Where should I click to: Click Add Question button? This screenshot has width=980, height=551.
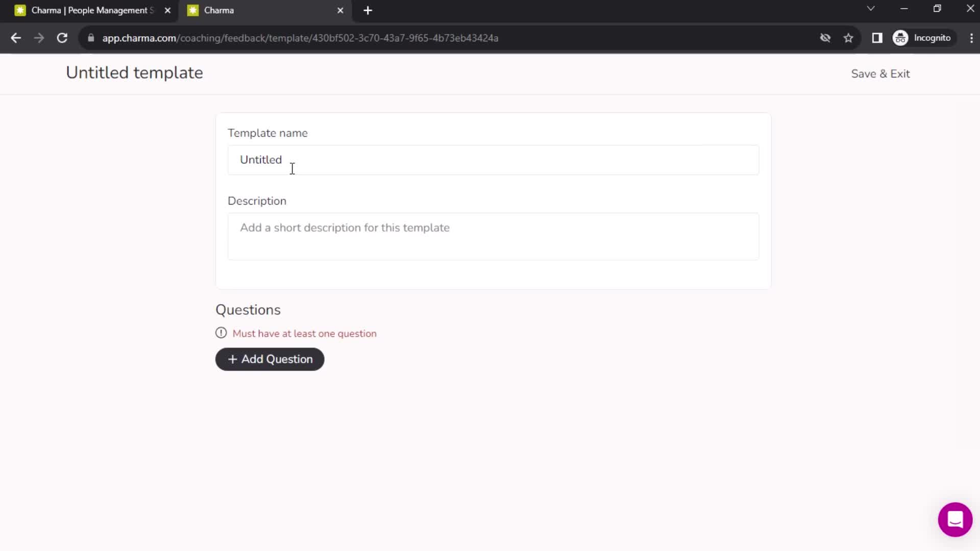pos(271,359)
